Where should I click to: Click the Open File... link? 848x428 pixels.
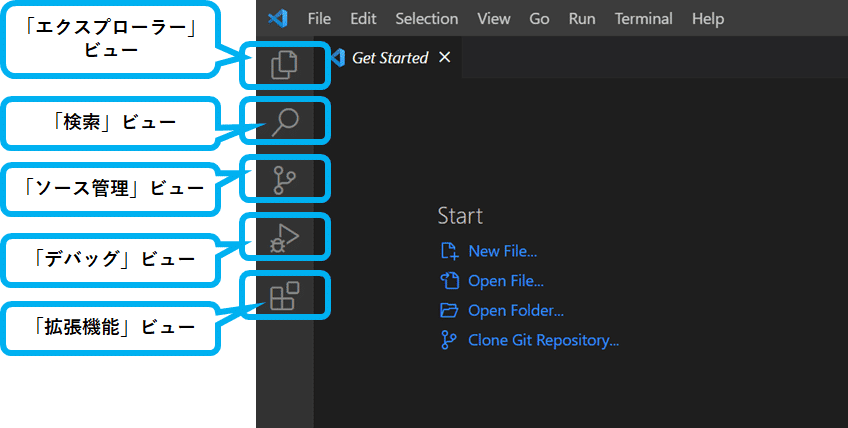[506, 281]
